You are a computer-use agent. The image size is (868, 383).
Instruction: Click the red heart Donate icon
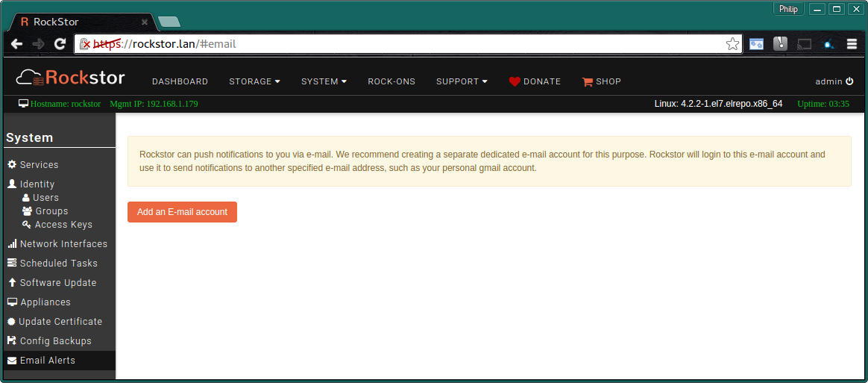515,81
